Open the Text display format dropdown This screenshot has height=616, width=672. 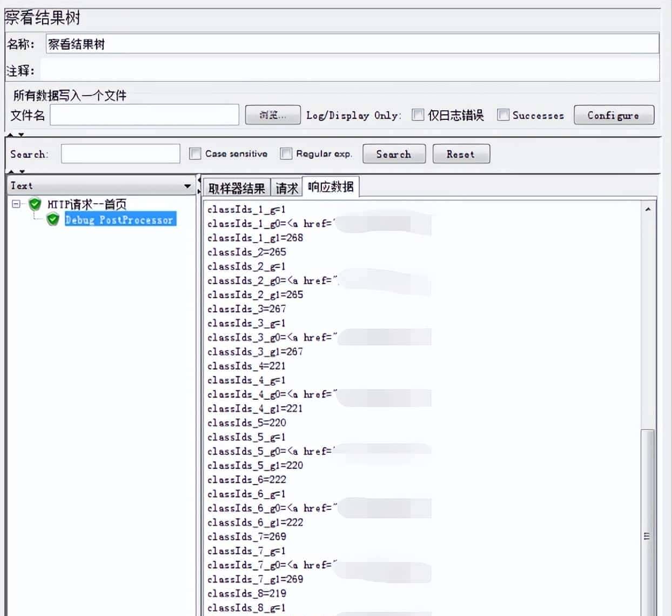point(189,186)
